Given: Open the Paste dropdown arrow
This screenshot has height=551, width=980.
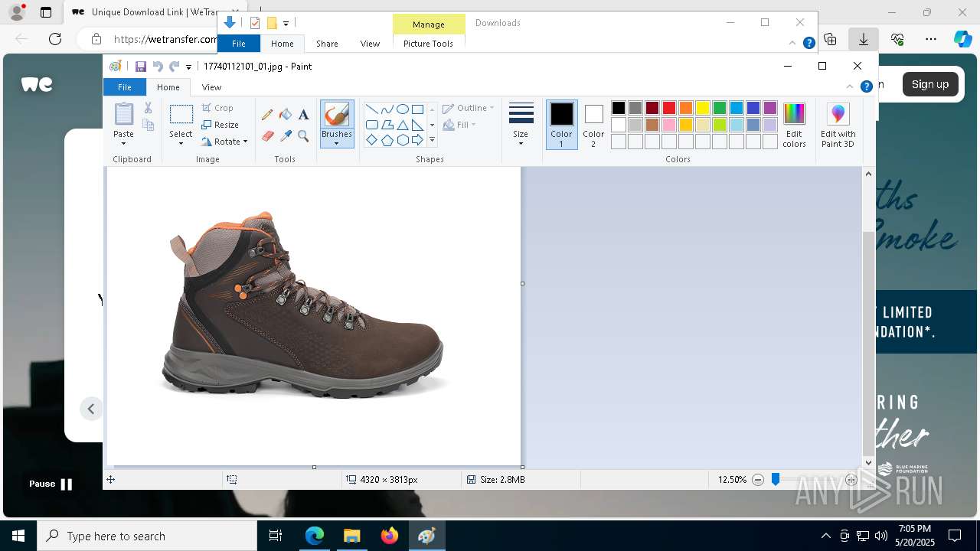Looking at the screenshot, I should tap(123, 143).
